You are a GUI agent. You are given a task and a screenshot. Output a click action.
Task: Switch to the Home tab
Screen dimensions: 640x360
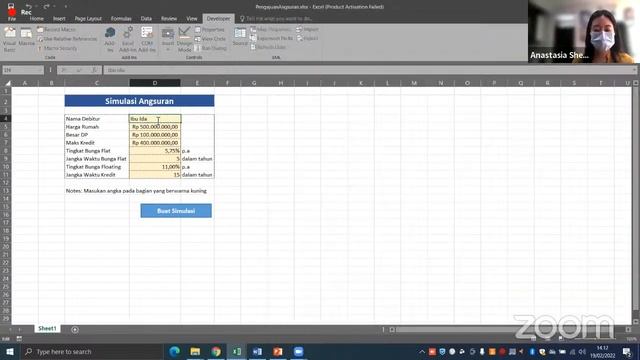click(36, 19)
